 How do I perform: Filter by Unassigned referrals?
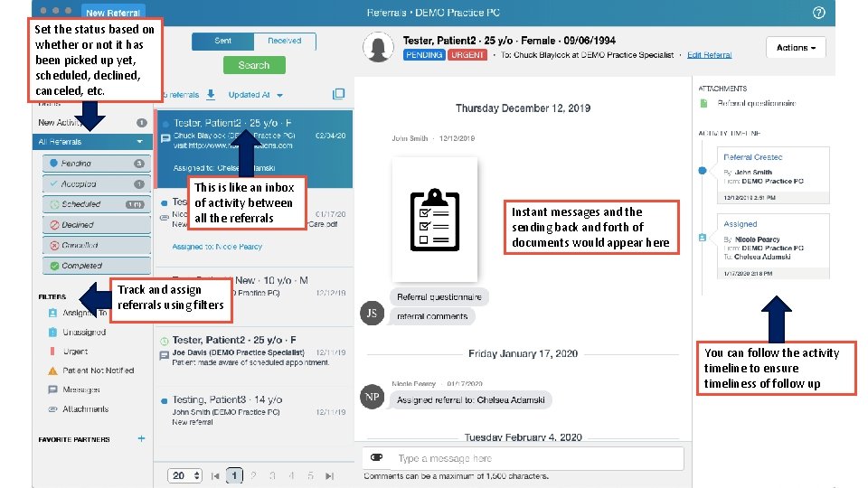83,332
